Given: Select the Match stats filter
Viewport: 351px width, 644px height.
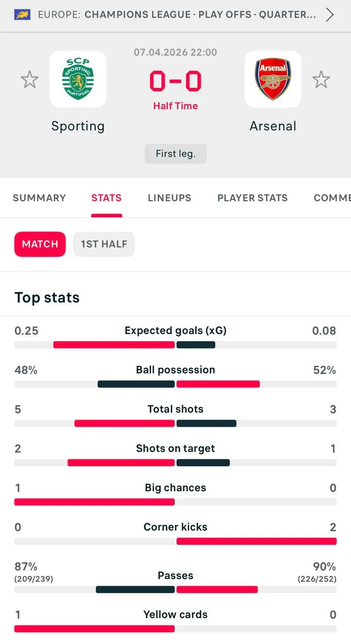Looking at the screenshot, I should (x=40, y=244).
